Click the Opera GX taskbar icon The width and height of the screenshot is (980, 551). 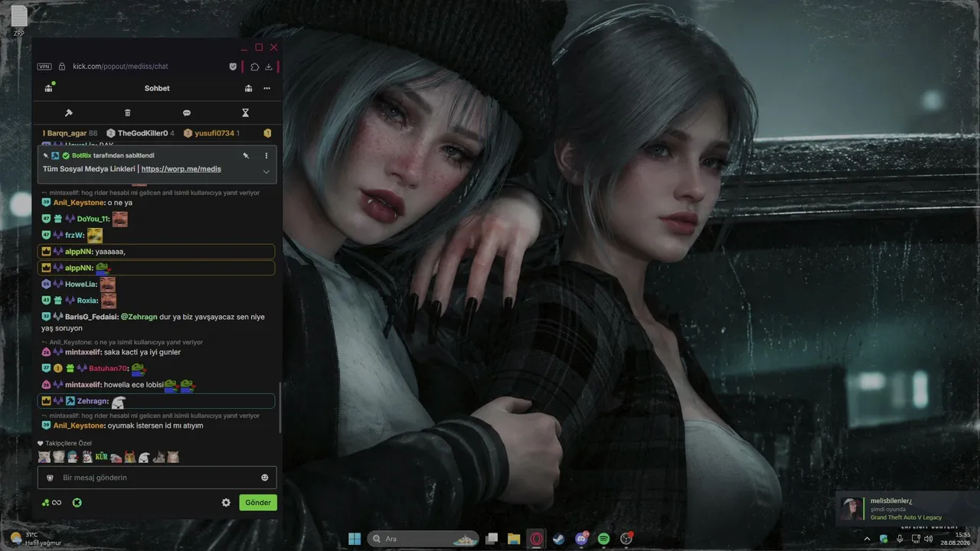[x=537, y=539]
